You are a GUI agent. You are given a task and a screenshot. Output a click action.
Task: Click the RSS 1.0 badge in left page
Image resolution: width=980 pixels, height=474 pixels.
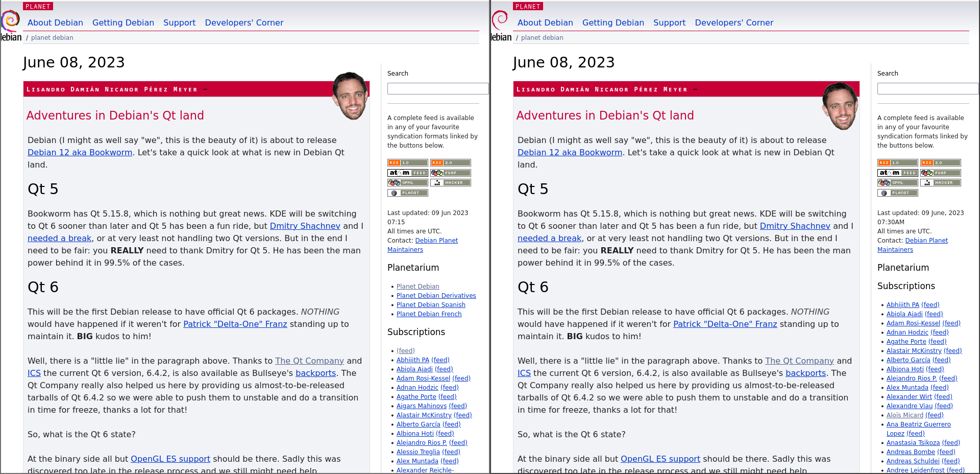pos(407,163)
